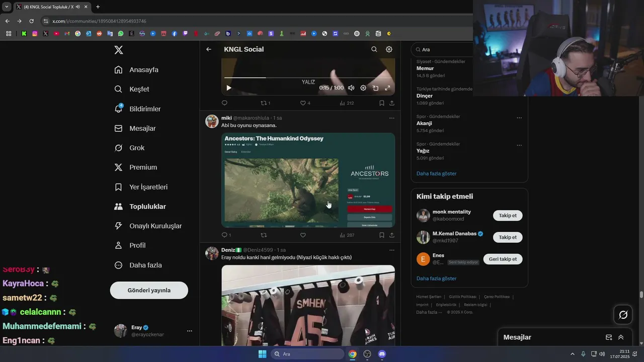The image size is (644, 362).
Task: Play the video in the top post
Action: click(228, 88)
